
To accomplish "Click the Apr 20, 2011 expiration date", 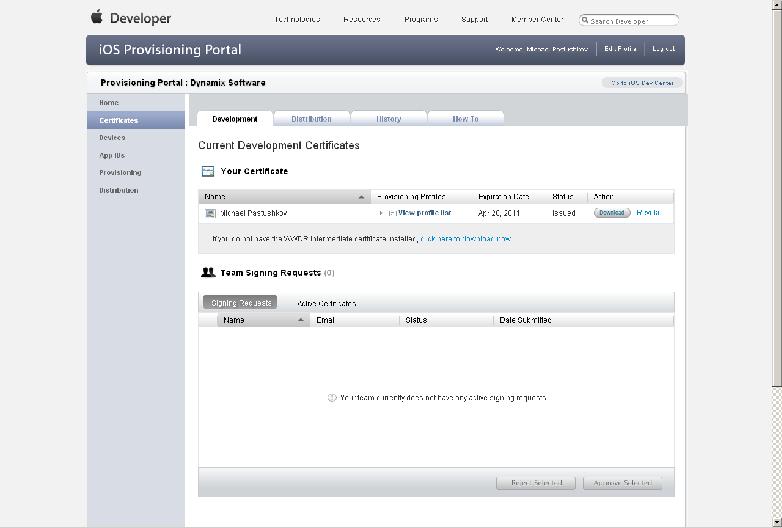I will [x=499, y=213].
